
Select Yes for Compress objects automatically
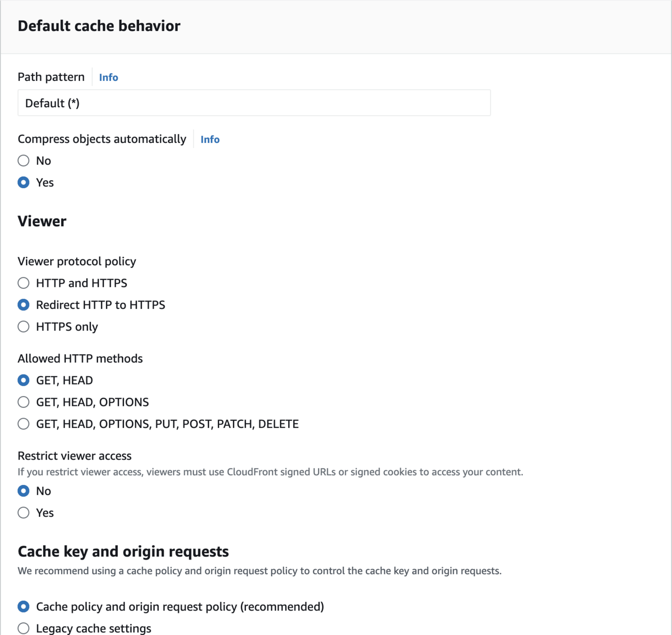tap(24, 183)
